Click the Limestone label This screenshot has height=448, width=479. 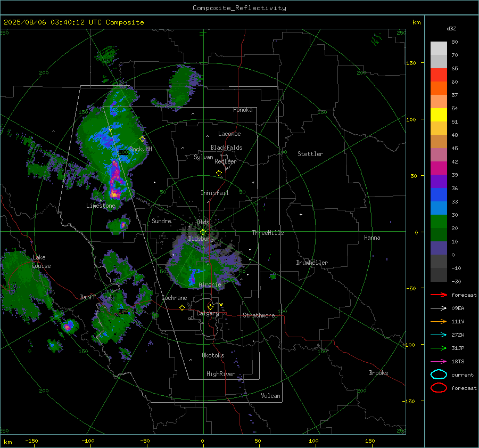(x=101, y=206)
